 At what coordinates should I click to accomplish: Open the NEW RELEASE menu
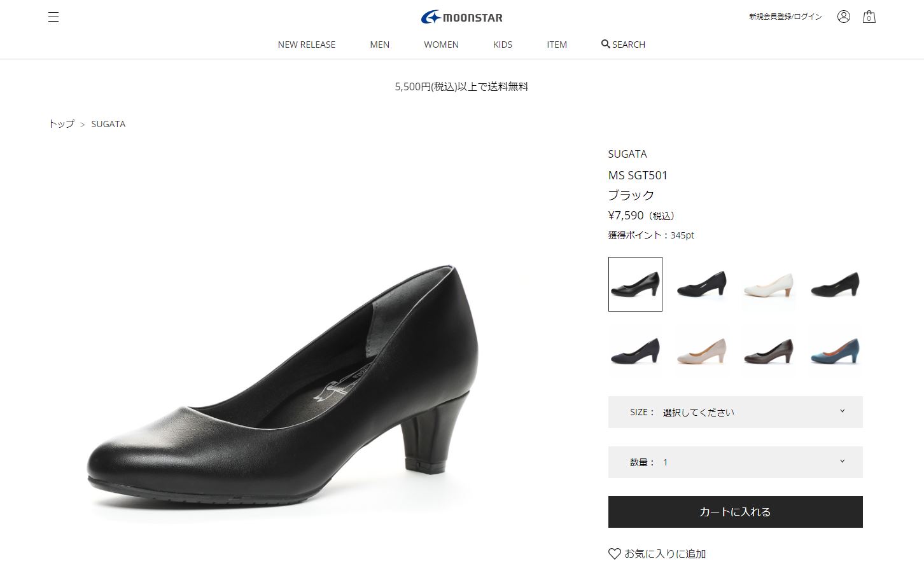point(307,45)
